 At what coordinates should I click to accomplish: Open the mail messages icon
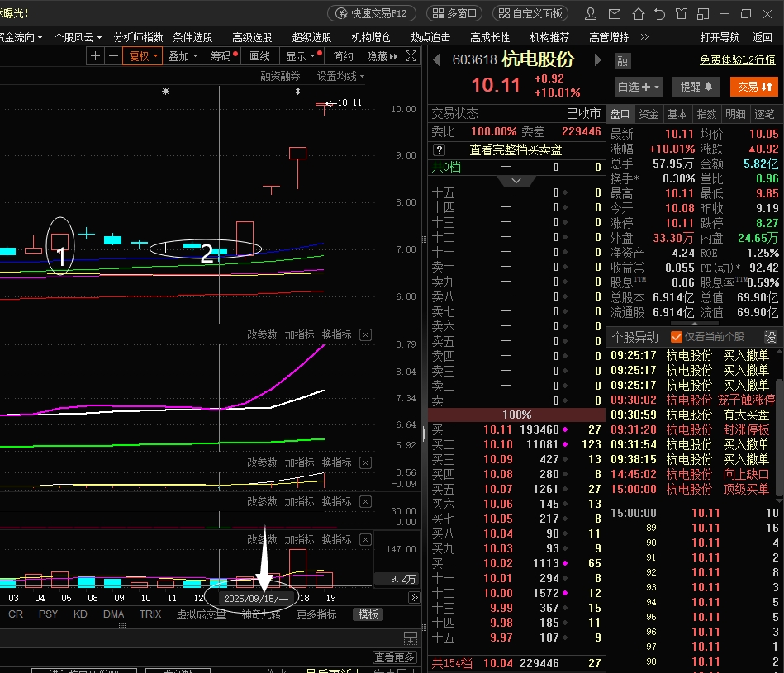[x=615, y=13]
